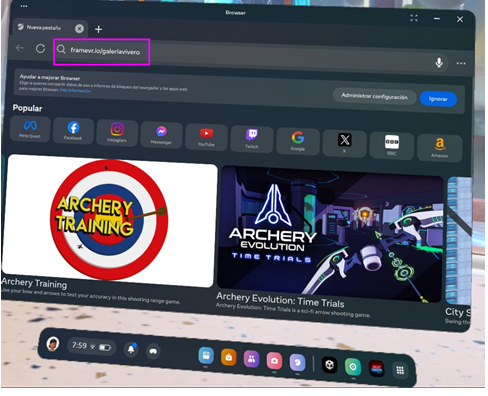Close the Nueva pestaña tab
Image resolution: width=488 pixels, height=396 pixels.
(79, 29)
